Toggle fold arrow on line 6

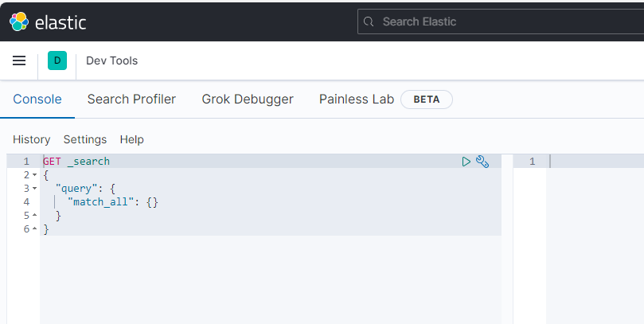pyautogui.click(x=35, y=229)
